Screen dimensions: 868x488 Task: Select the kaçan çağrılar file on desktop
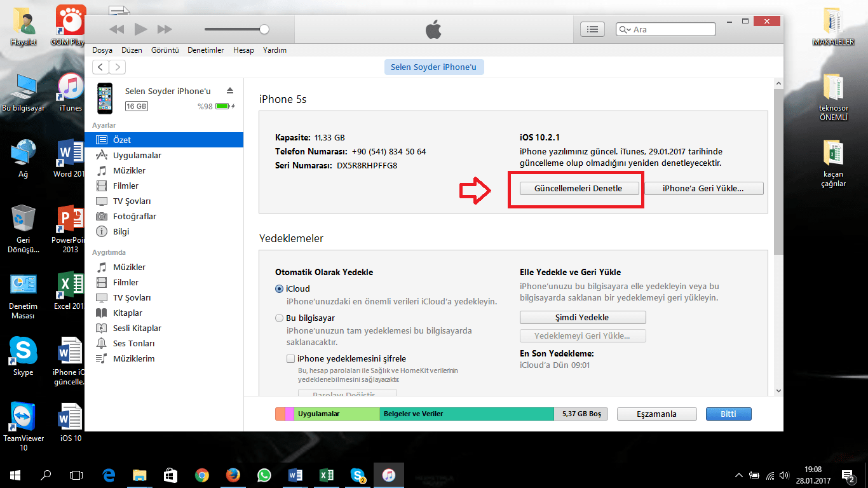tap(833, 163)
